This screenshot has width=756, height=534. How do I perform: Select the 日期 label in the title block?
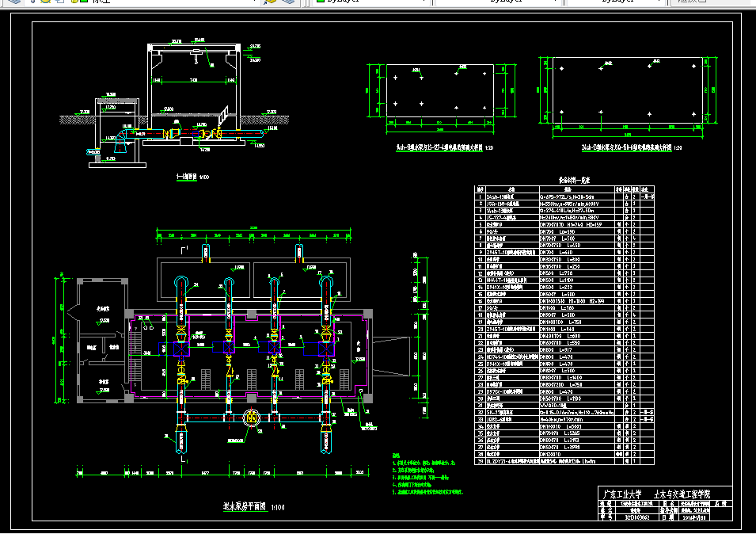click(667, 517)
